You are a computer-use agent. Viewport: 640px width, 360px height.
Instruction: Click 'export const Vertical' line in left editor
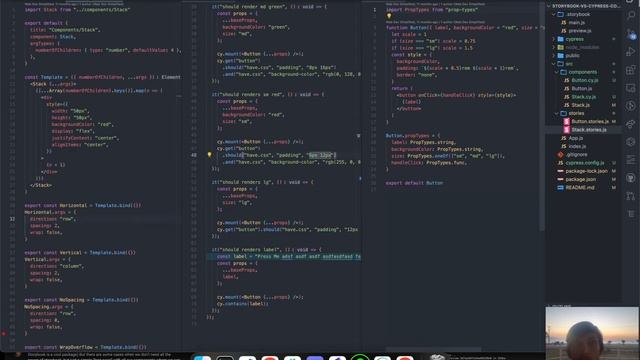point(80,253)
